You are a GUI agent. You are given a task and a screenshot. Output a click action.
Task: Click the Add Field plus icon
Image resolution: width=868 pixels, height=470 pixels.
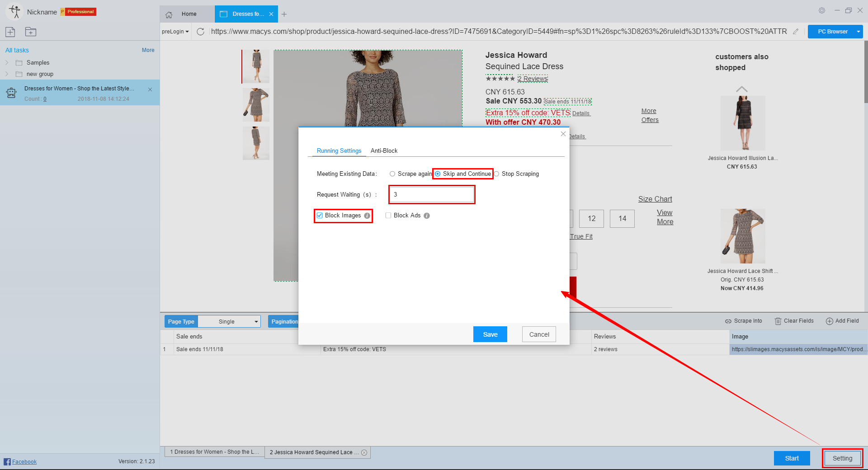[x=830, y=321]
